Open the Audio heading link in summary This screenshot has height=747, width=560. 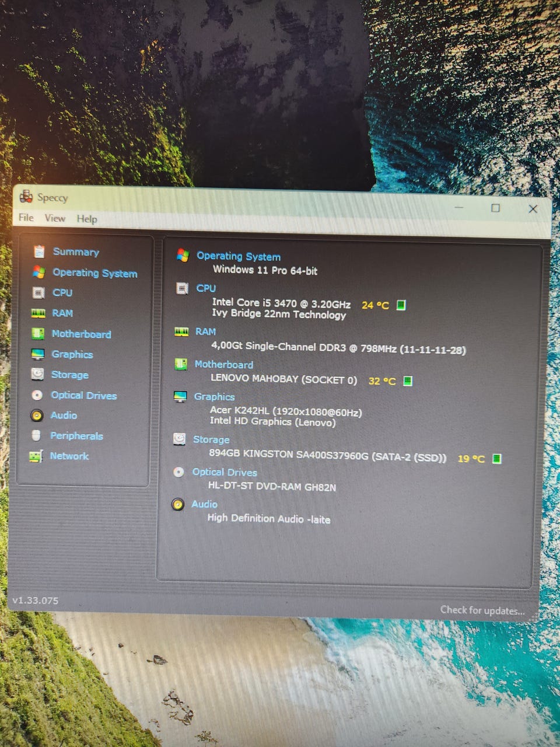[204, 504]
